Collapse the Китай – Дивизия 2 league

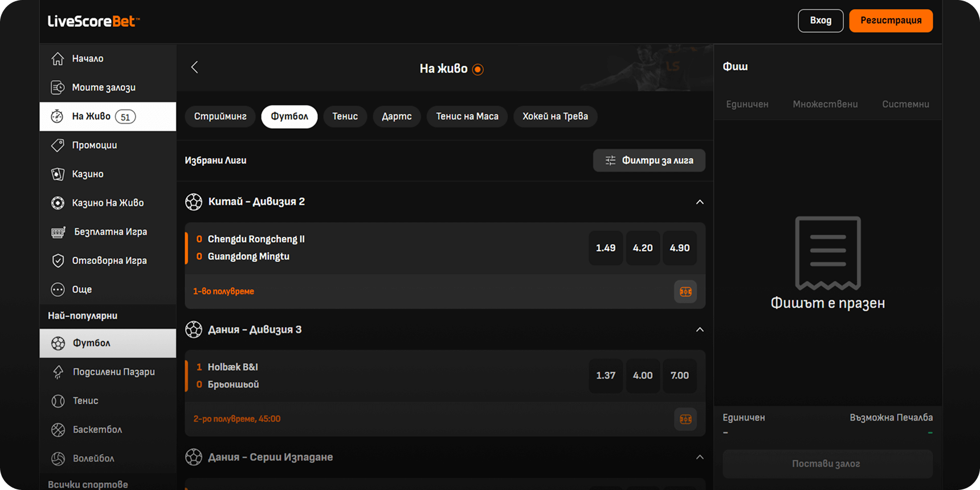tap(700, 202)
